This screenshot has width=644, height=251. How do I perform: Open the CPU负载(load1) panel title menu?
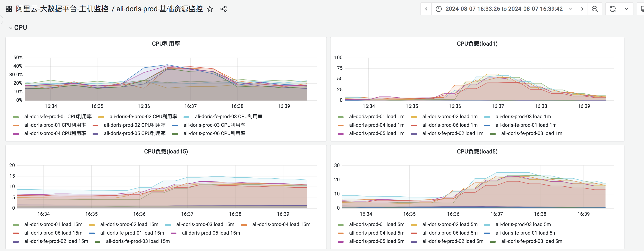coord(477,44)
